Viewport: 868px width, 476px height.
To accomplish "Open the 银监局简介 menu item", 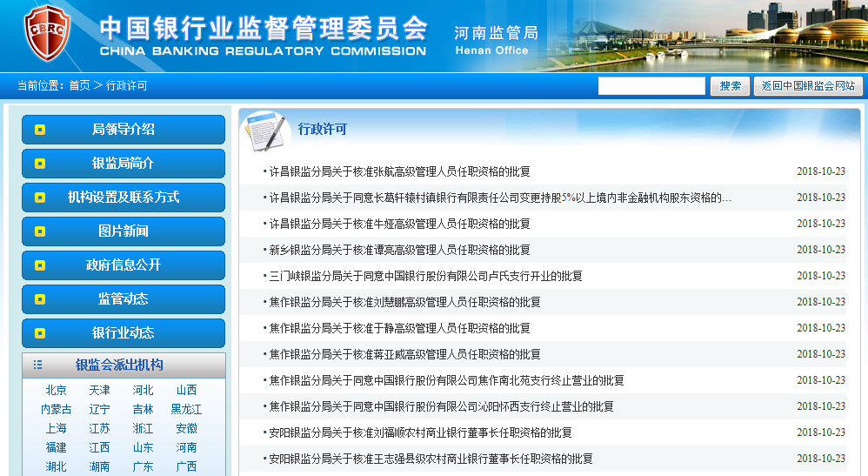I will (x=123, y=164).
